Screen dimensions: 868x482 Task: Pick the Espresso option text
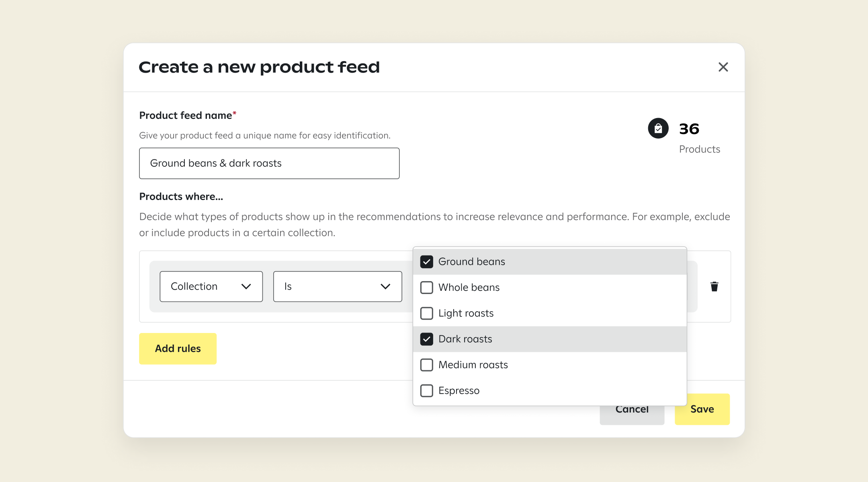(459, 390)
